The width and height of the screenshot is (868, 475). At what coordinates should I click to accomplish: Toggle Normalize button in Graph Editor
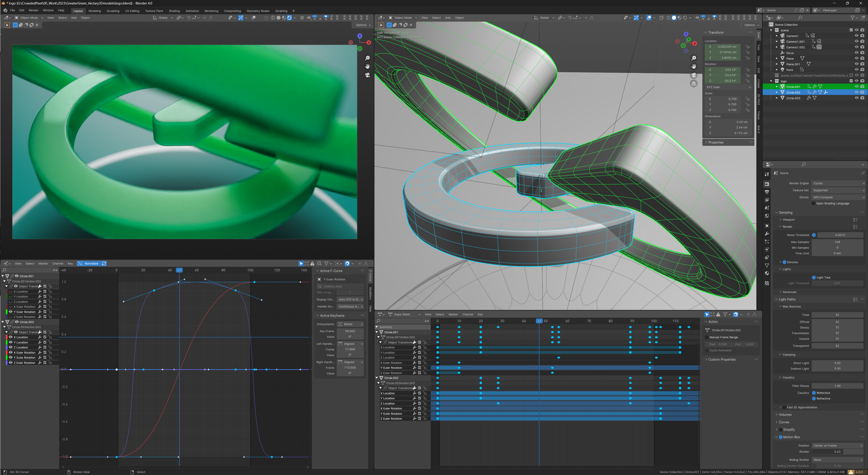click(88, 263)
